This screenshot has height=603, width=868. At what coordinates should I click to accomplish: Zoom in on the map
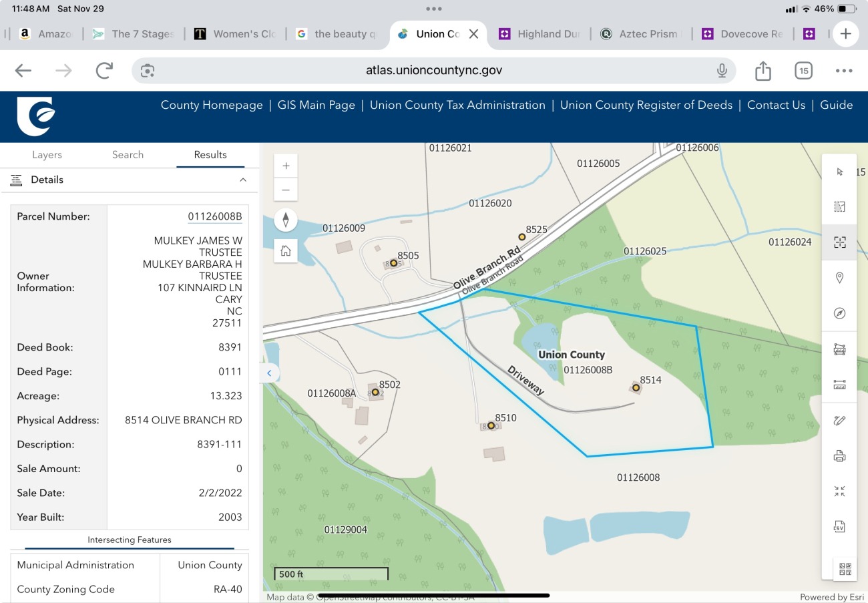click(x=286, y=166)
